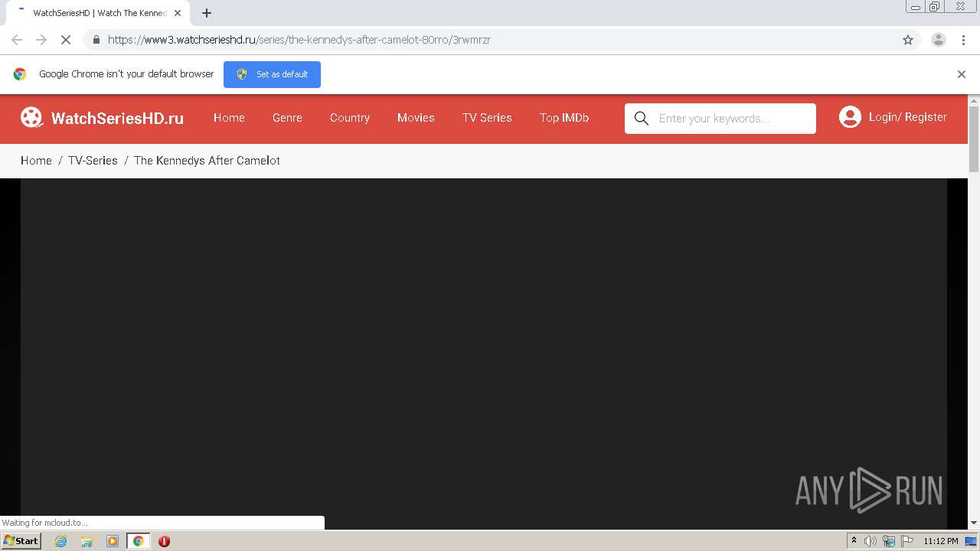
Task: Click Login/ Register link
Action: point(907,117)
